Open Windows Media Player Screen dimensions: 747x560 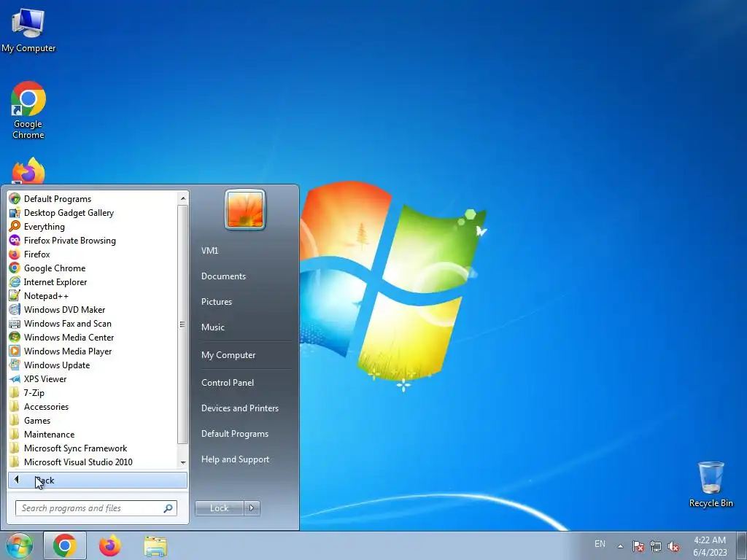[93, 351]
